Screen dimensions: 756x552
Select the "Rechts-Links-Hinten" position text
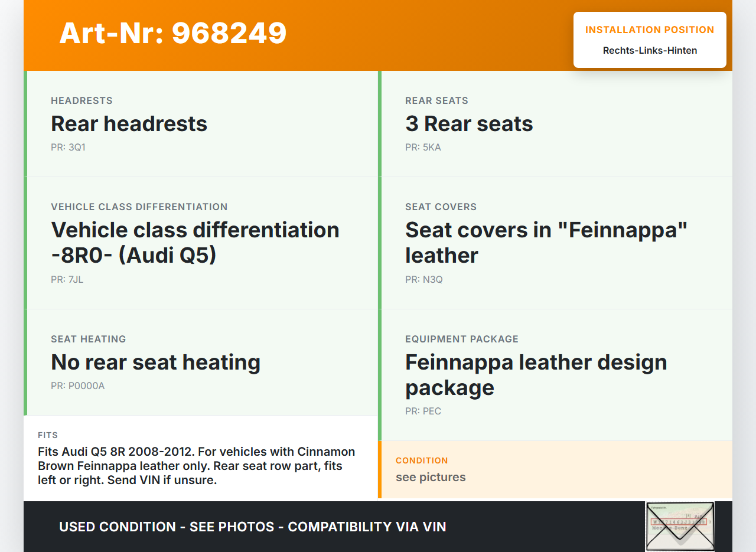point(650,50)
